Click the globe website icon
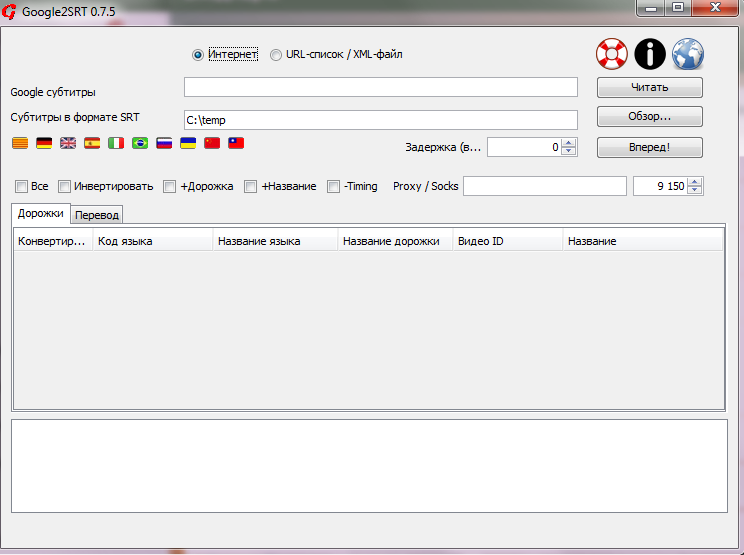This screenshot has width=744, height=555. 688,54
